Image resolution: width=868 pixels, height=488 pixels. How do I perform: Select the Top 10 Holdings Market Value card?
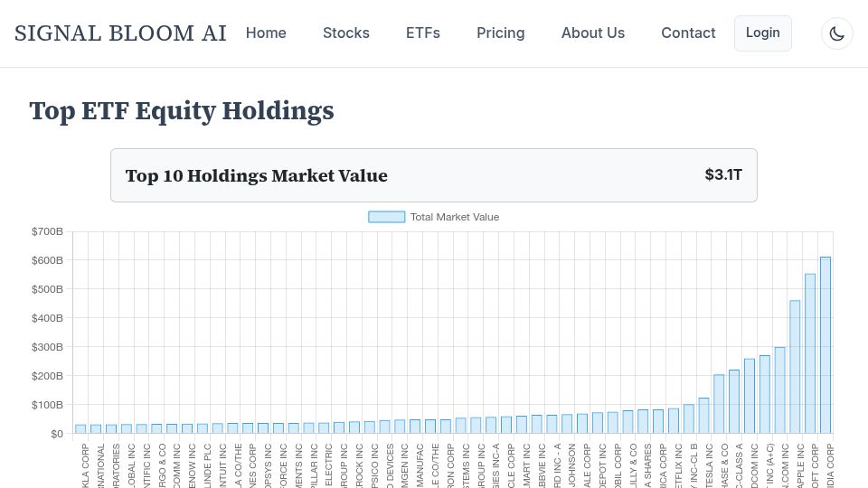(434, 175)
